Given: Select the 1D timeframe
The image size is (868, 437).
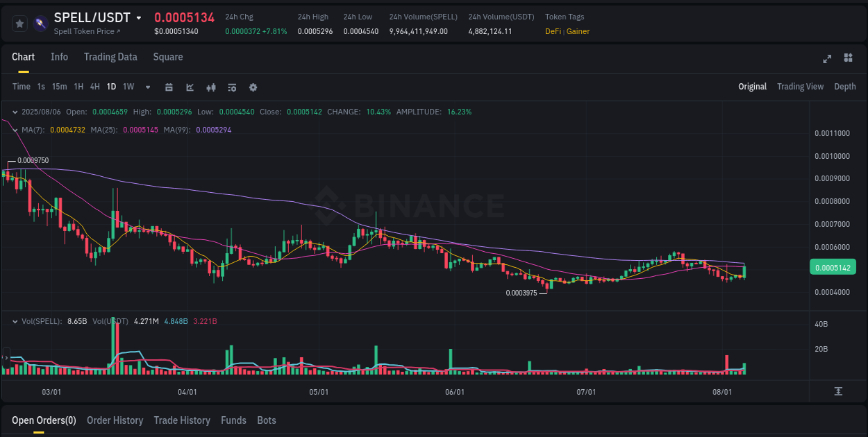Looking at the screenshot, I should pos(111,87).
